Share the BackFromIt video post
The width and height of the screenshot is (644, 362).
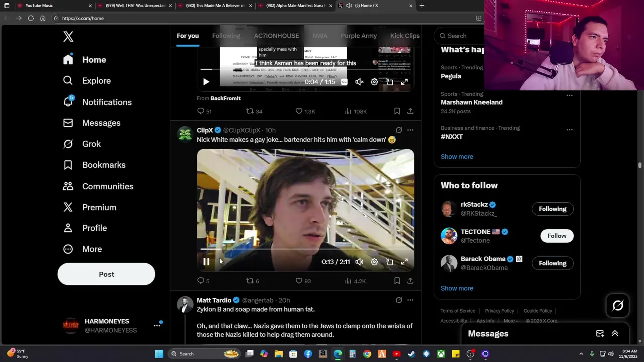[410, 111]
